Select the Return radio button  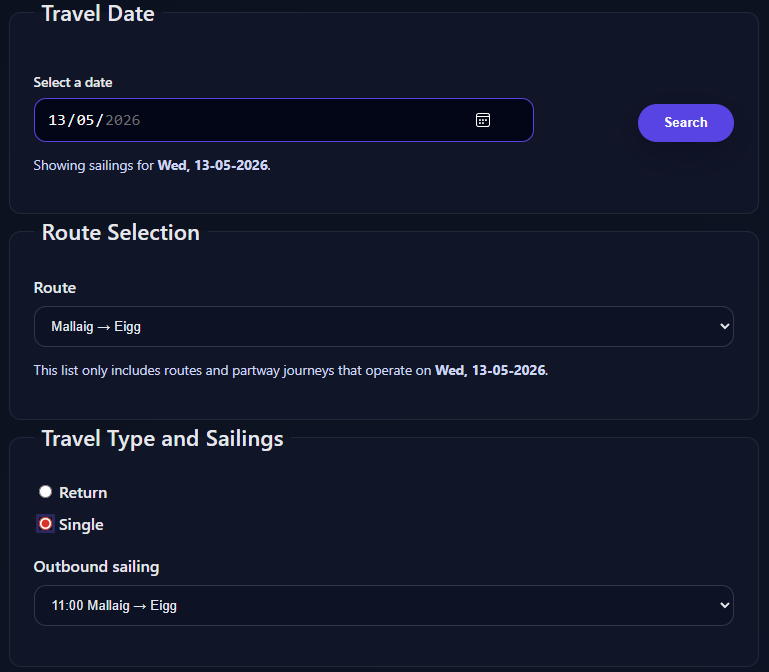[x=45, y=492]
